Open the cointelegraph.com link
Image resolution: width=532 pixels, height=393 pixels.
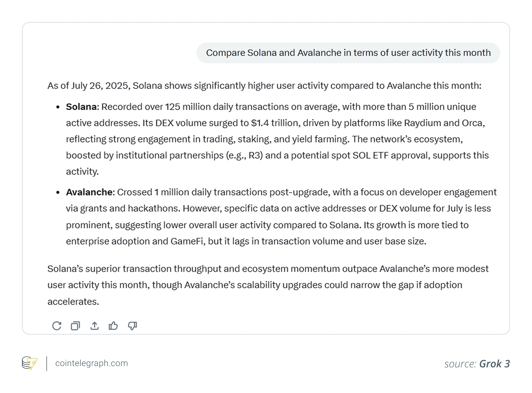tap(91, 363)
